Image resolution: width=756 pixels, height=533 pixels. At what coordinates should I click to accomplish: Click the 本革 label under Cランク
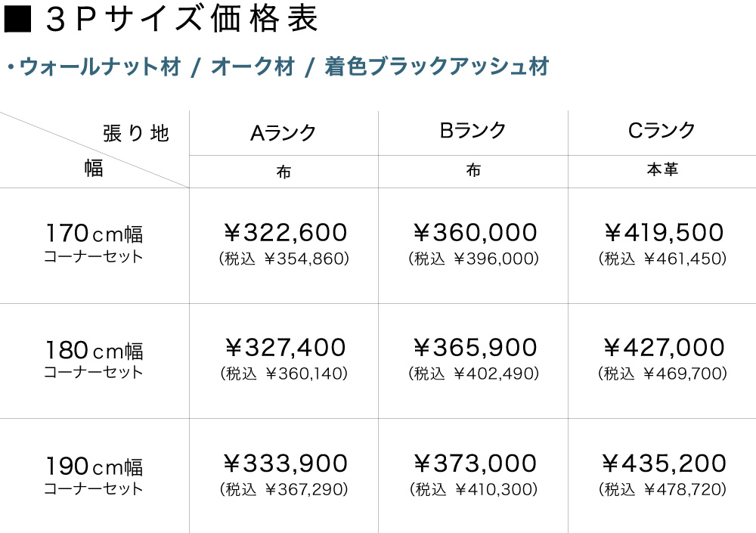point(662,170)
